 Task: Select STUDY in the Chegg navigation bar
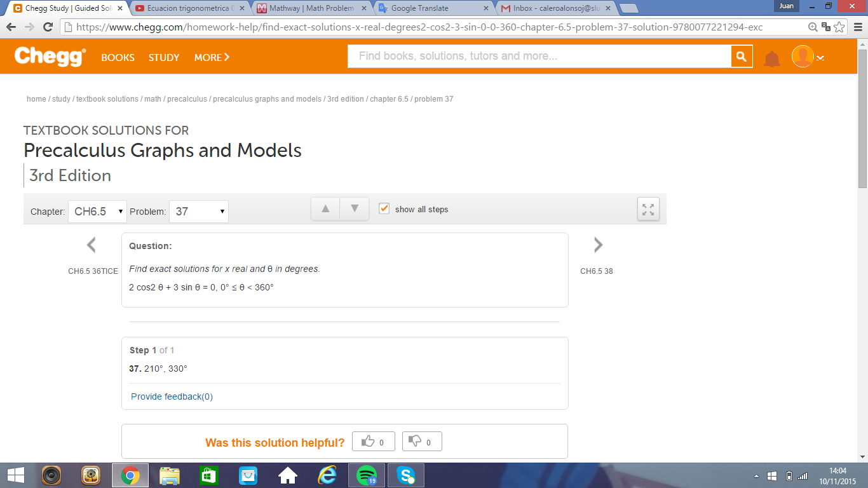point(163,57)
